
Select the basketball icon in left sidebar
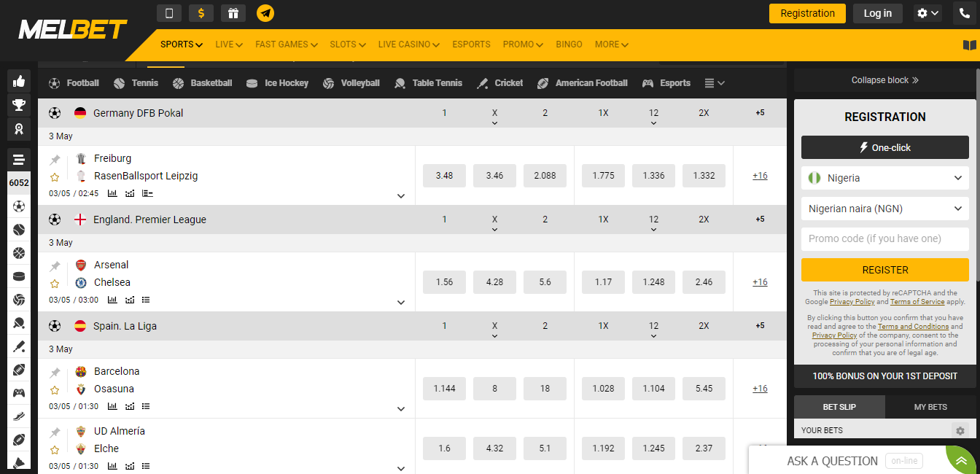click(x=19, y=253)
